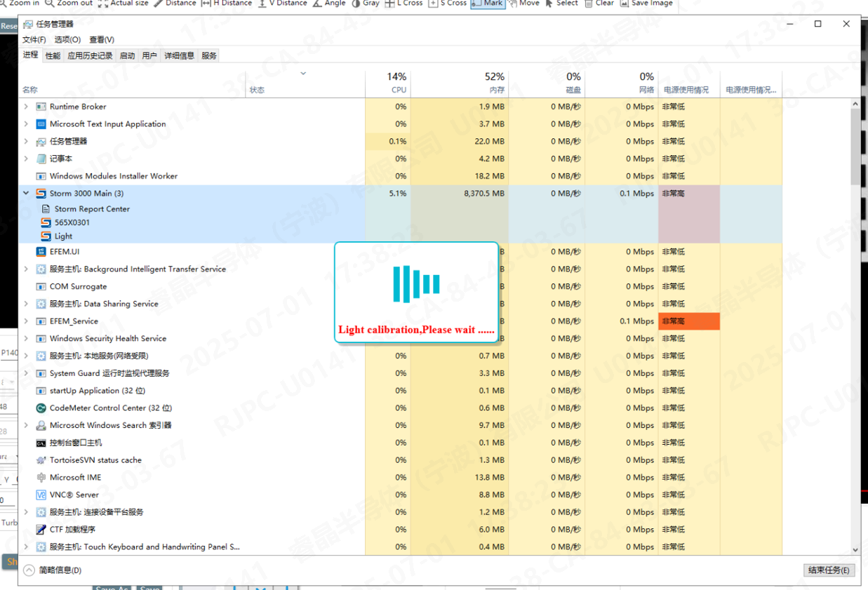This screenshot has width=868, height=590.
Task: Click the scrollbar down arrow
Action: click(855, 550)
